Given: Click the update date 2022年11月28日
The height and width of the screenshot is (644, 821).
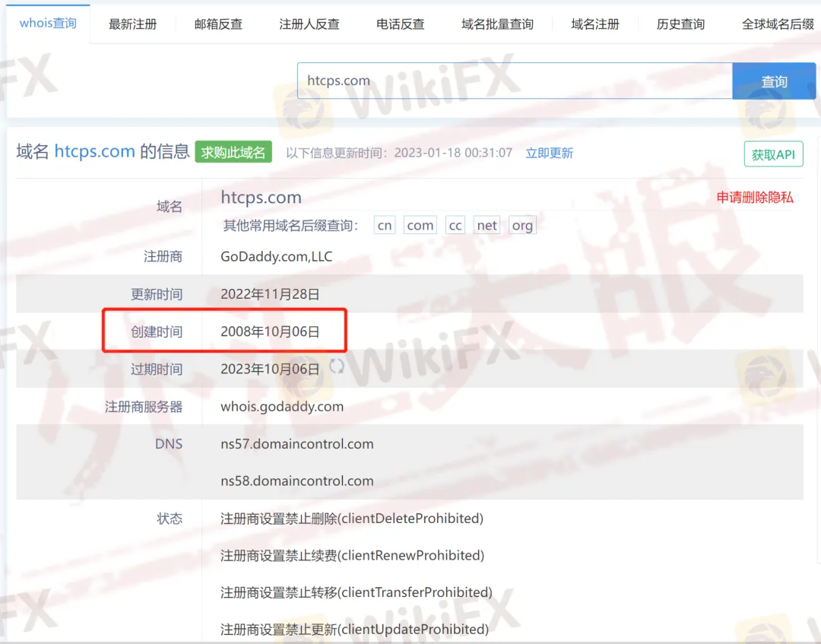Looking at the screenshot, I should pyautogui.click(x=270, y=294).
